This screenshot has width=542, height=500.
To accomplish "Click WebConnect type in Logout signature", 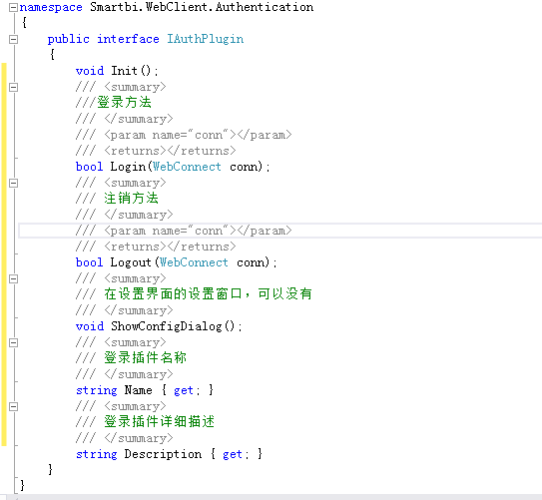I will click(194, 262).
